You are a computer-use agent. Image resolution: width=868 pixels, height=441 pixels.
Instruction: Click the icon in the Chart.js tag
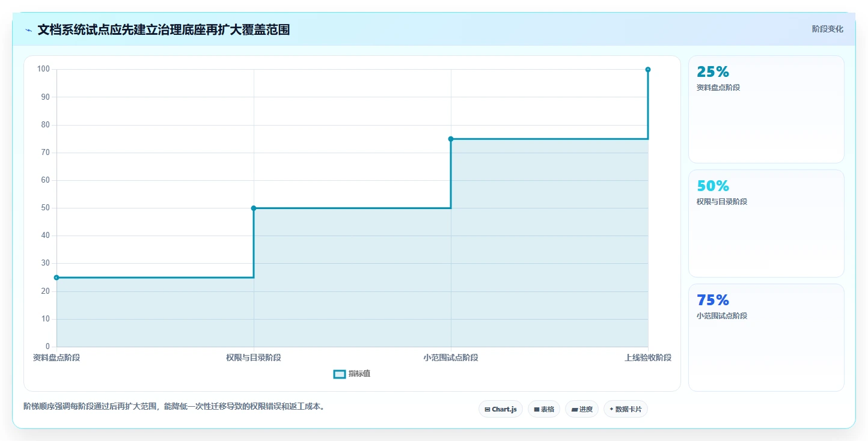[x=487, y=409]
